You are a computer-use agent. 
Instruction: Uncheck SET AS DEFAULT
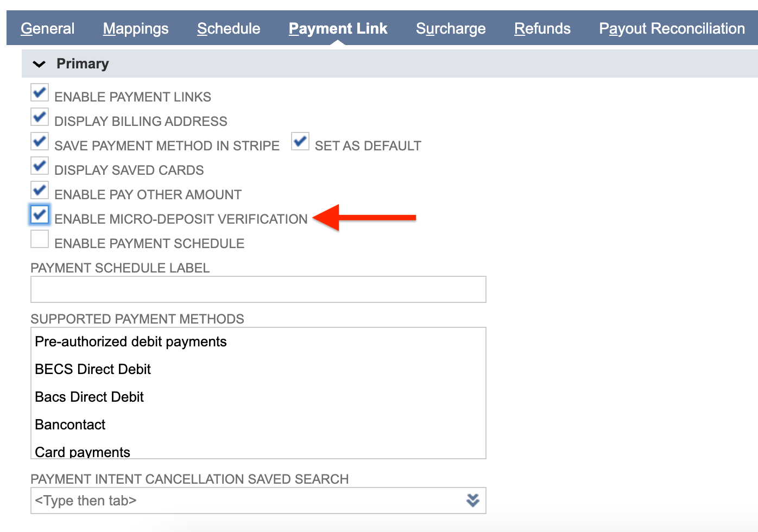[300, 141]
